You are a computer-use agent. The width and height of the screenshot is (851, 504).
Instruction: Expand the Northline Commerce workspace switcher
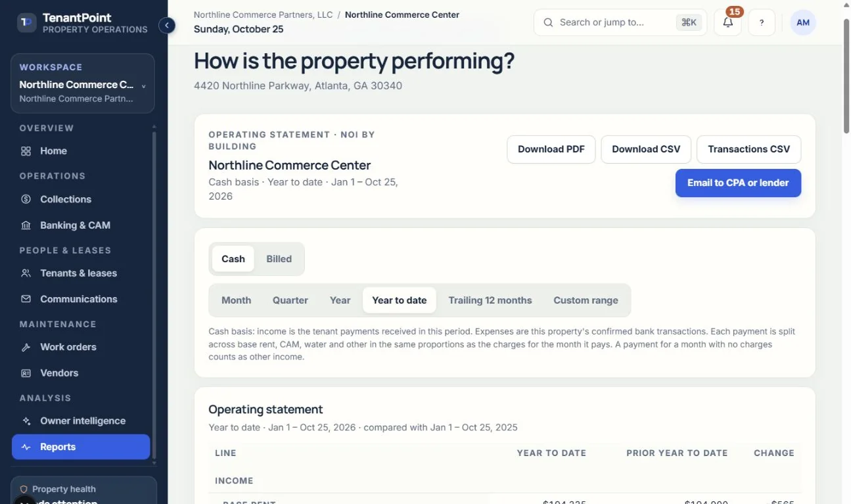click(x=83, y=83)
